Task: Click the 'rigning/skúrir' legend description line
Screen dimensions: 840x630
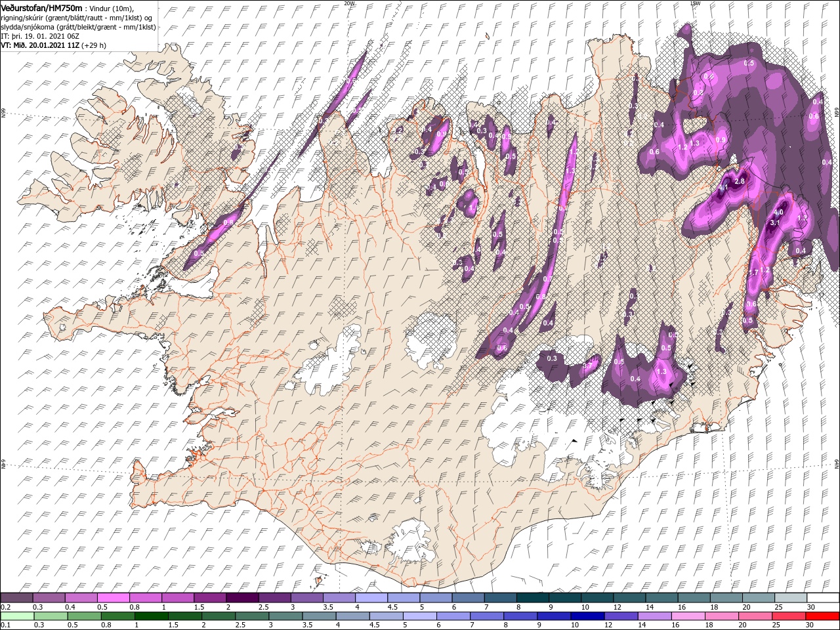Action: 77,18
